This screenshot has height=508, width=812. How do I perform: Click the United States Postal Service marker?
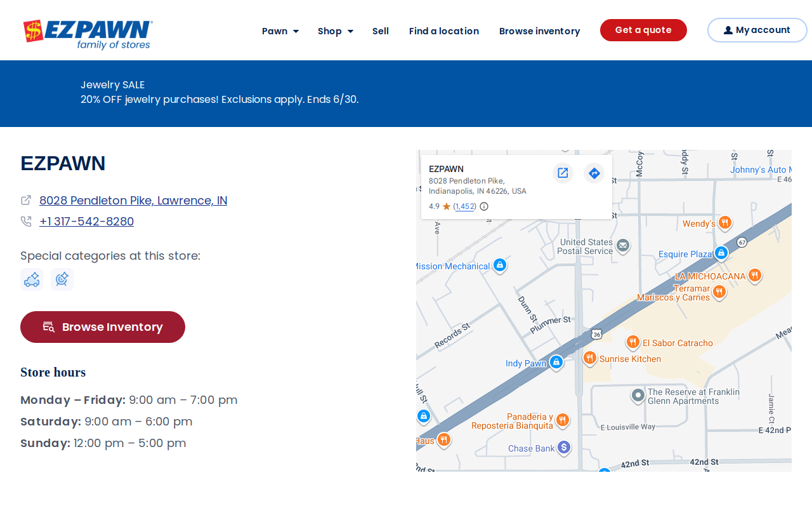tap(623, 246)
